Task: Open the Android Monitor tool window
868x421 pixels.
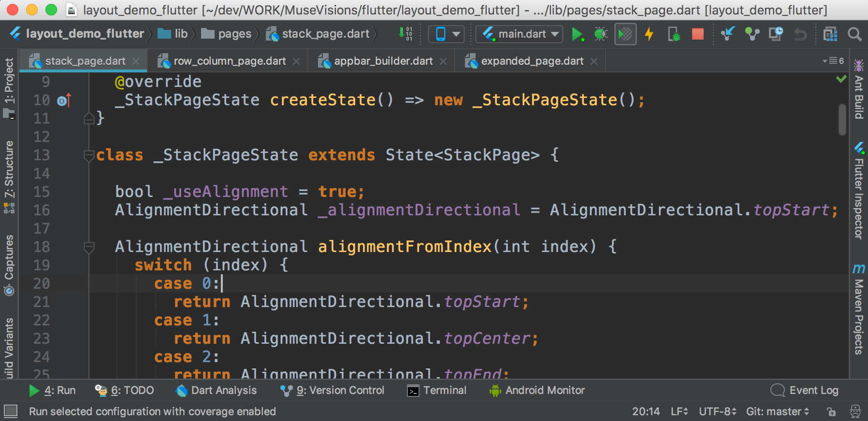Action: [537, 390]
